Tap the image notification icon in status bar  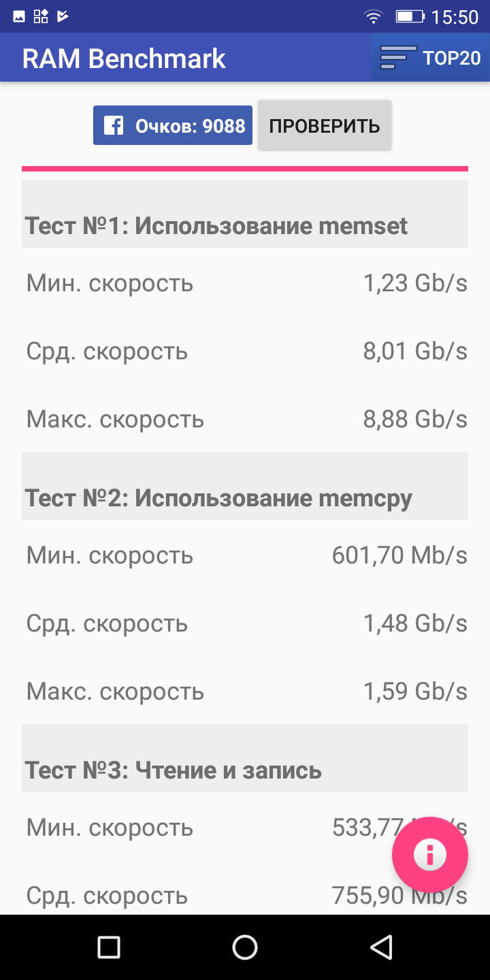[x=19, y=16]
